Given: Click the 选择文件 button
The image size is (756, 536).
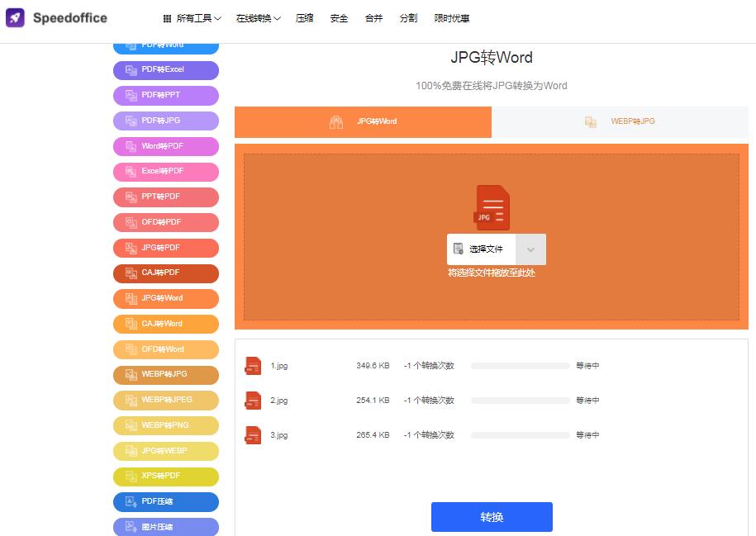Looking at the screenshot, I should 482,249.
